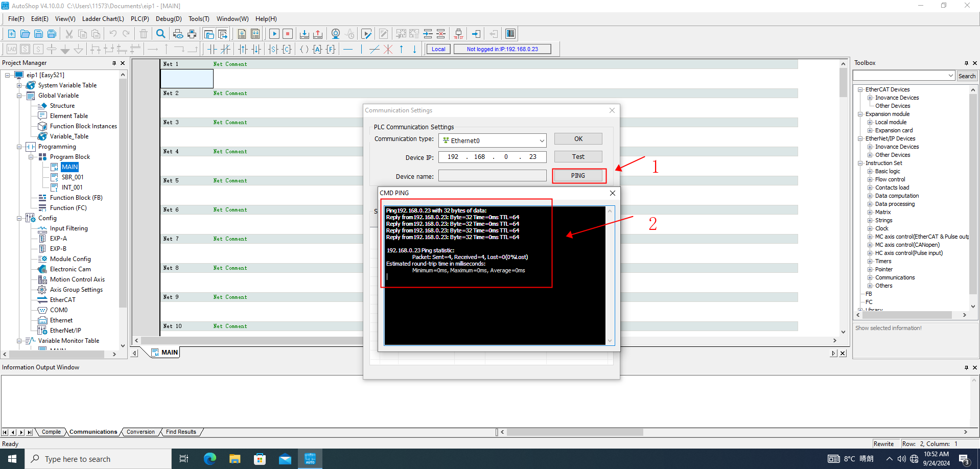
Task: Select Motion Control Axis config item
Action: (x=77, y=279)
